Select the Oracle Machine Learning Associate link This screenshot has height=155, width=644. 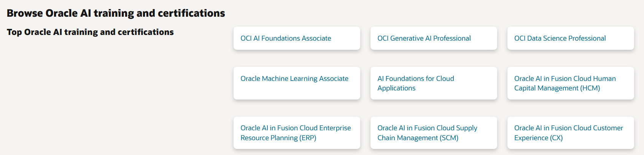click(294, 79)
